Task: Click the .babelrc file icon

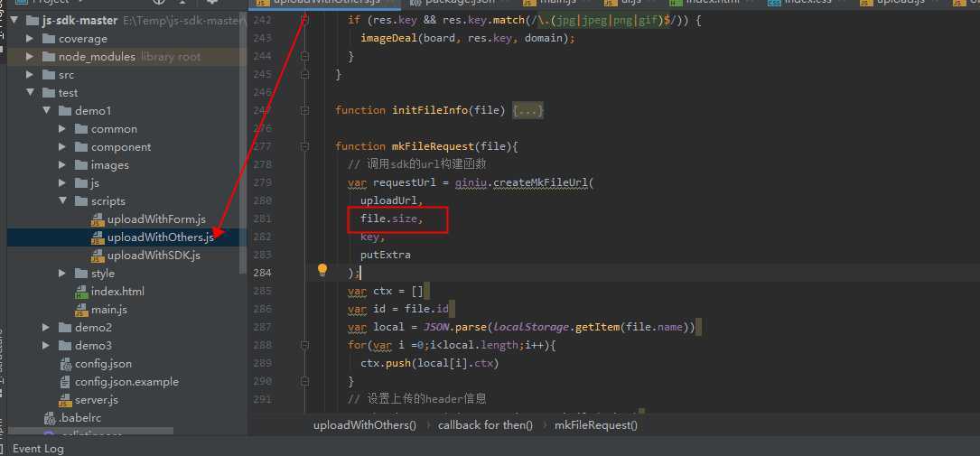Action: (50, 418)
